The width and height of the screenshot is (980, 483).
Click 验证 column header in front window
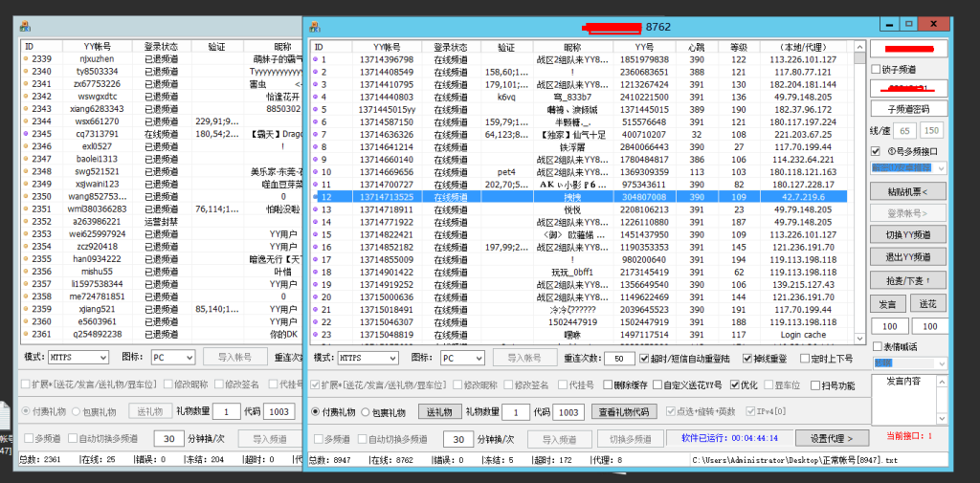point(506,47)
